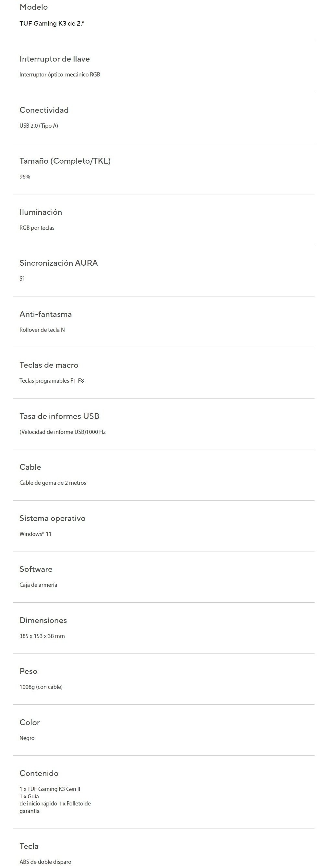The image size is (321, 868).
Task: Click the Sincronización AURA heading
Action: [59, 263]
